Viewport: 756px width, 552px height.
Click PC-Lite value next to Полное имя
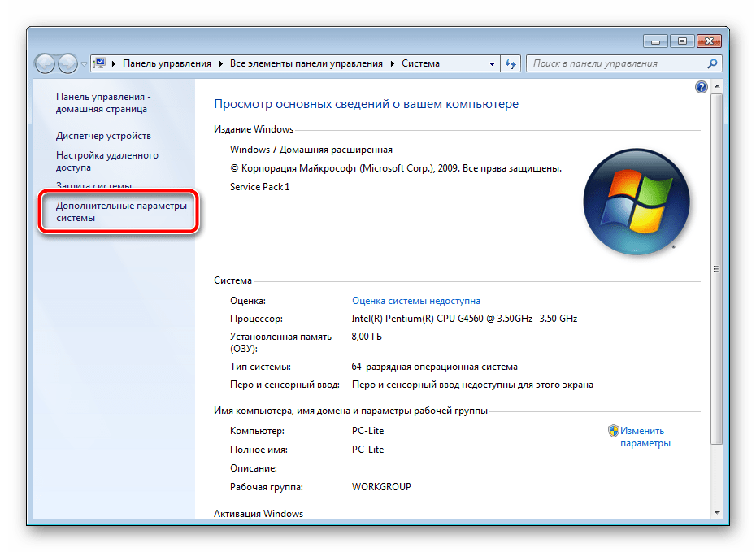click(368, 450)
